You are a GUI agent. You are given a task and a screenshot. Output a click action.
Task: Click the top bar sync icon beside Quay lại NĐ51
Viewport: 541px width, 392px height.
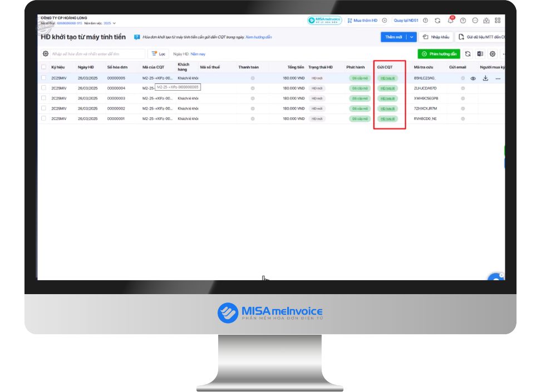437,21
